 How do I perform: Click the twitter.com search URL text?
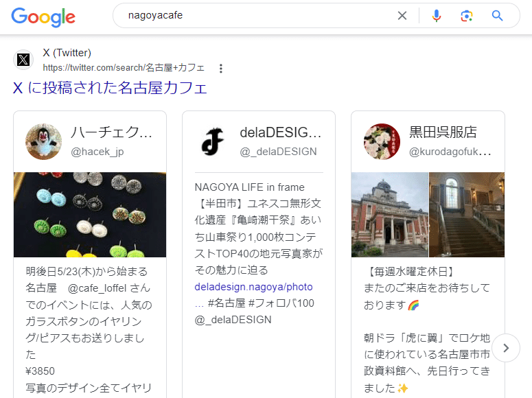(x=124, y=67)
